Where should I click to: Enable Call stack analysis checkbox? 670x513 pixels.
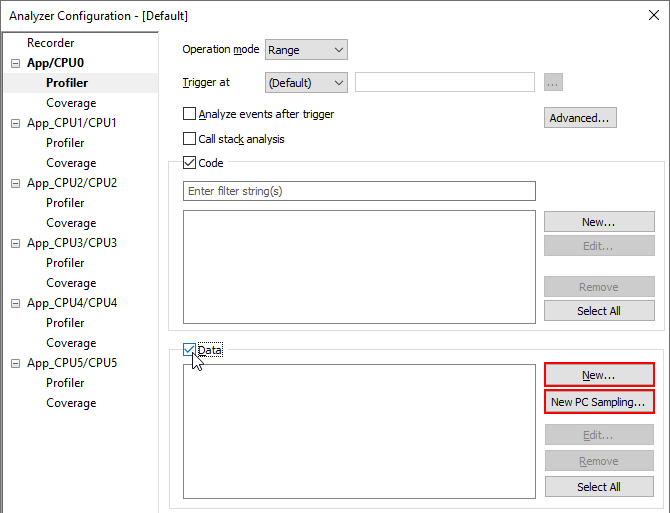[190, 139]
